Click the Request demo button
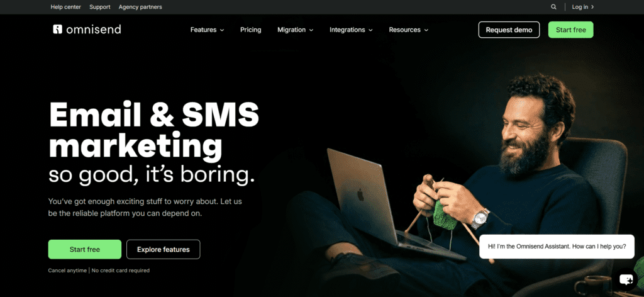 (x=509, y=30)
